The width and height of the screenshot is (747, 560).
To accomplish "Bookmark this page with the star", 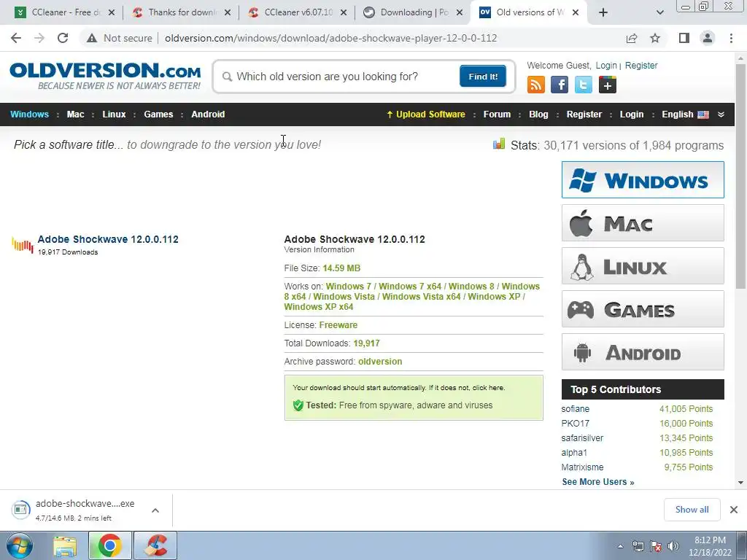I will 655,38.
